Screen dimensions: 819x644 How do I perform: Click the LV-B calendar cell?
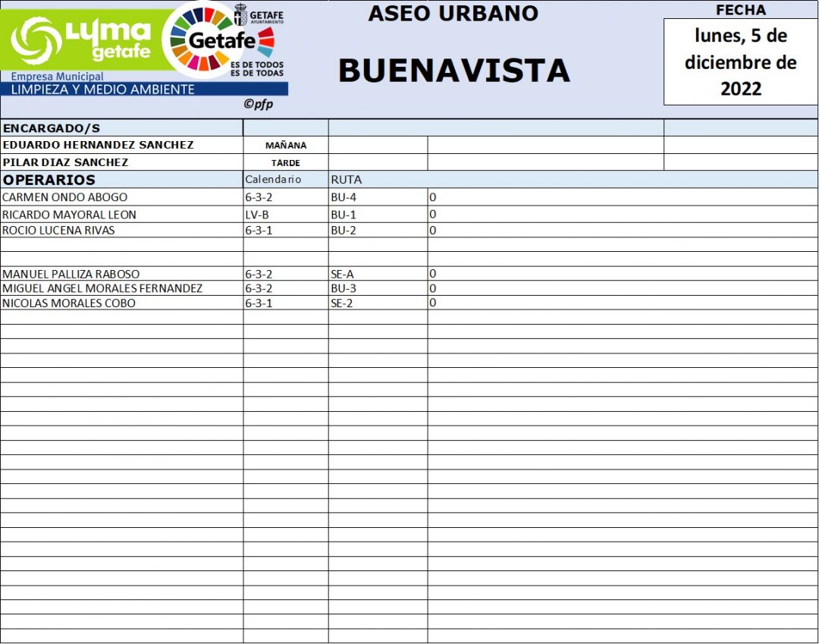[257, 215]
